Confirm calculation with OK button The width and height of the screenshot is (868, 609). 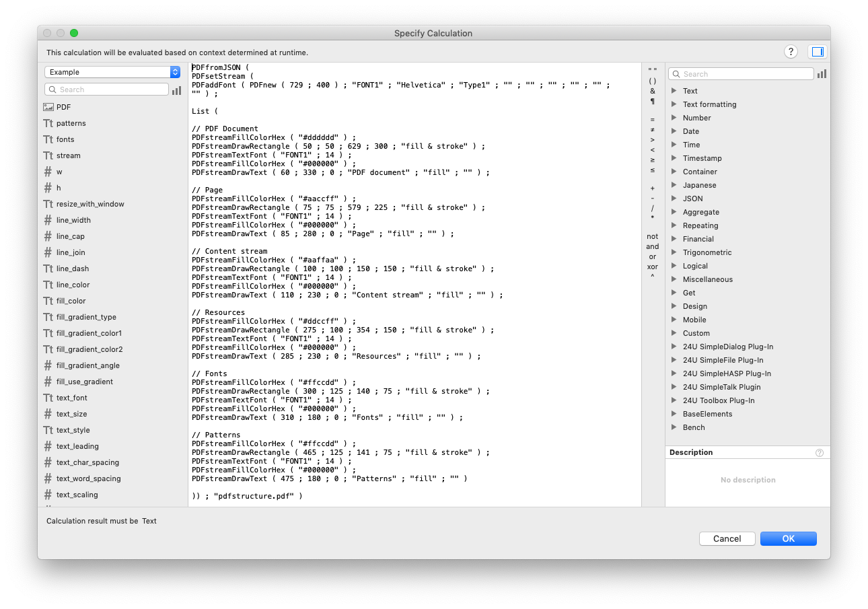[x=789, y=538]
